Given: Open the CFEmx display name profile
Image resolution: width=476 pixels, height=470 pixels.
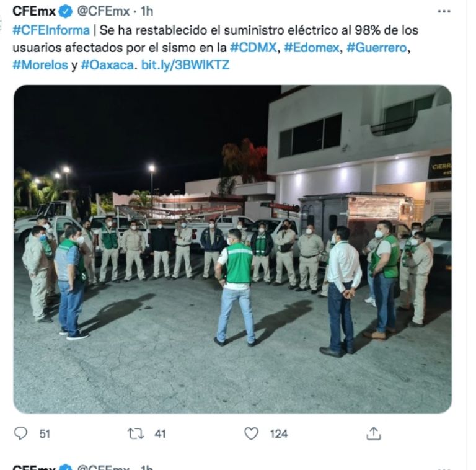Looking at the screenshot, I should click(34, 12).
